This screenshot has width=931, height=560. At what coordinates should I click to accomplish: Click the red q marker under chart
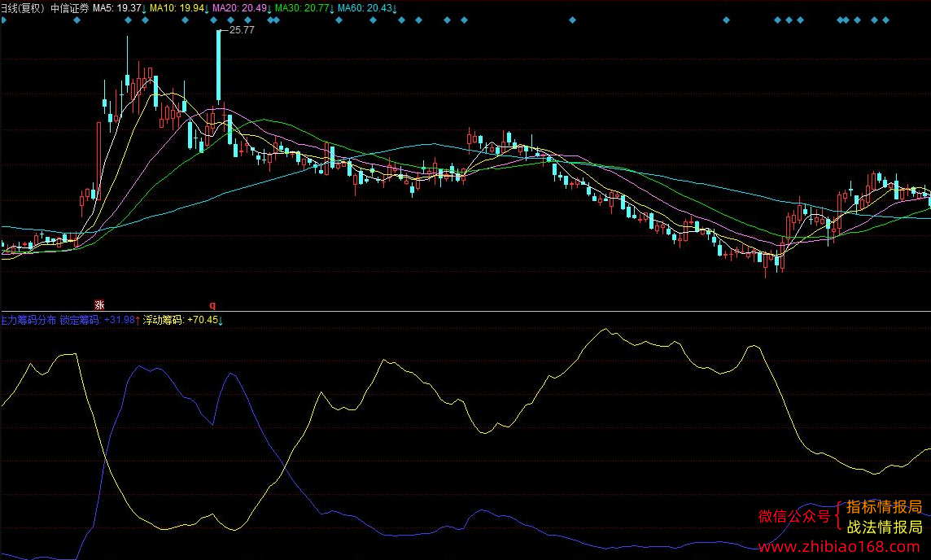(212, 305)
